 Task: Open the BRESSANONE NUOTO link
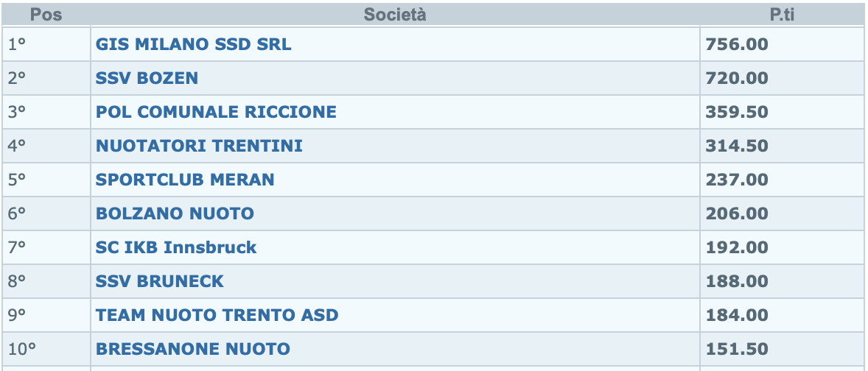coord(192,349)
